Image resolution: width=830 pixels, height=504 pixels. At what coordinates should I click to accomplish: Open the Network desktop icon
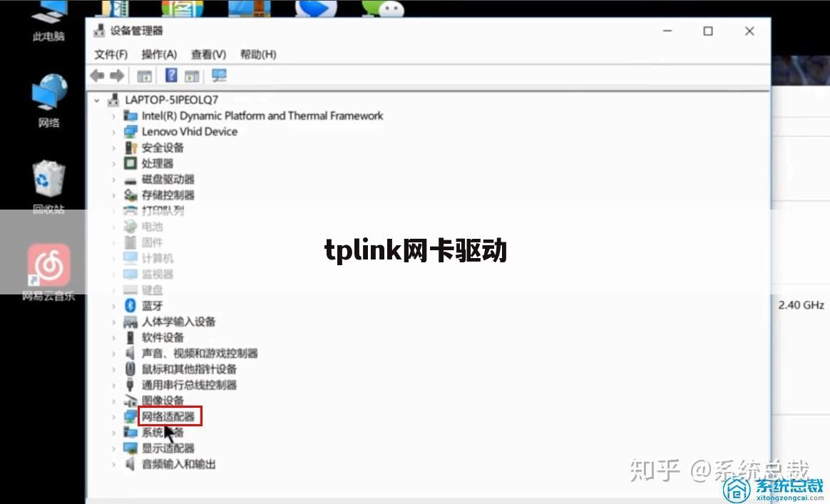pyautogui.click(x=48, y=101)
